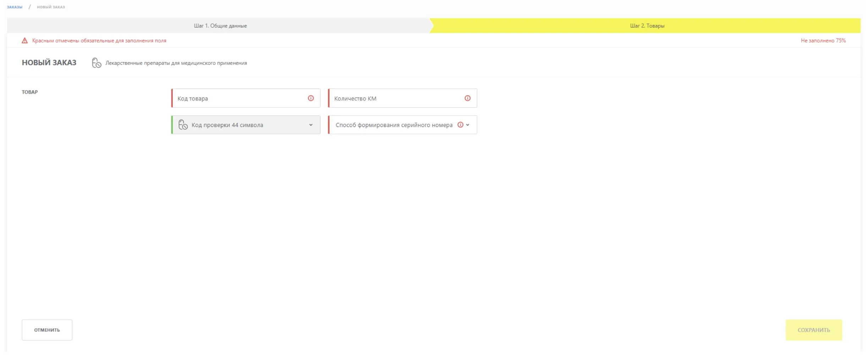The width and height of the screenshot is (868, 356).
Task: Expand chevron arrow of Код проверки dropdown
Action: pos(311,125)
